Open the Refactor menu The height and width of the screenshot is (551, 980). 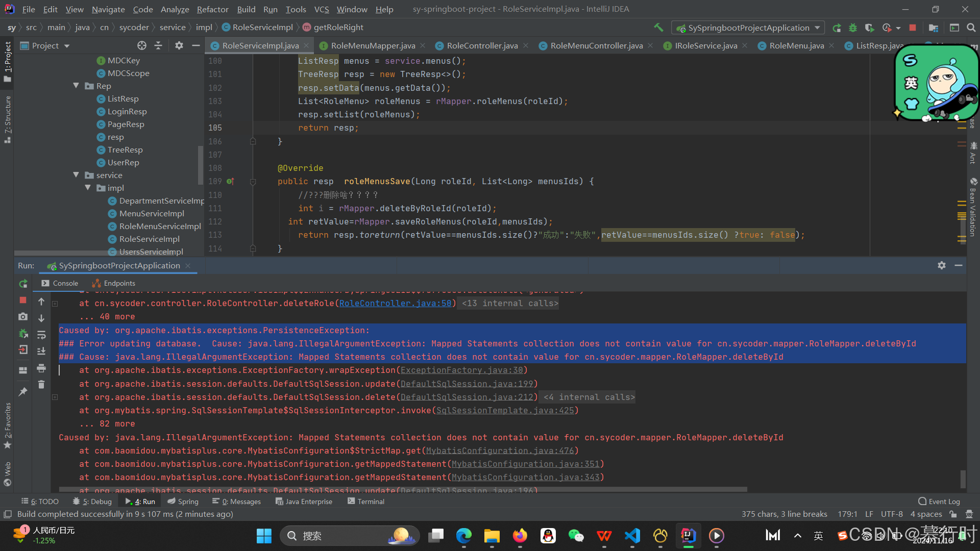[x=212, y=9]
